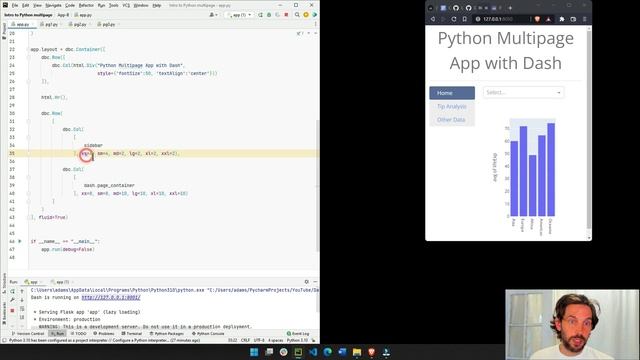The height and width of the screenshot is (360, 640).
Task: Open the app run configuration dropdown
Action: point(240,15)
